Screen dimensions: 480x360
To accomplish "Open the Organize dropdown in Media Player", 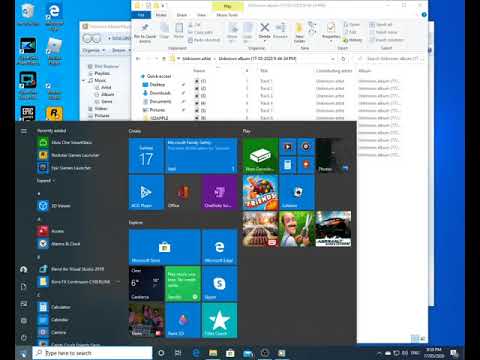I will [x=94, y=50].
